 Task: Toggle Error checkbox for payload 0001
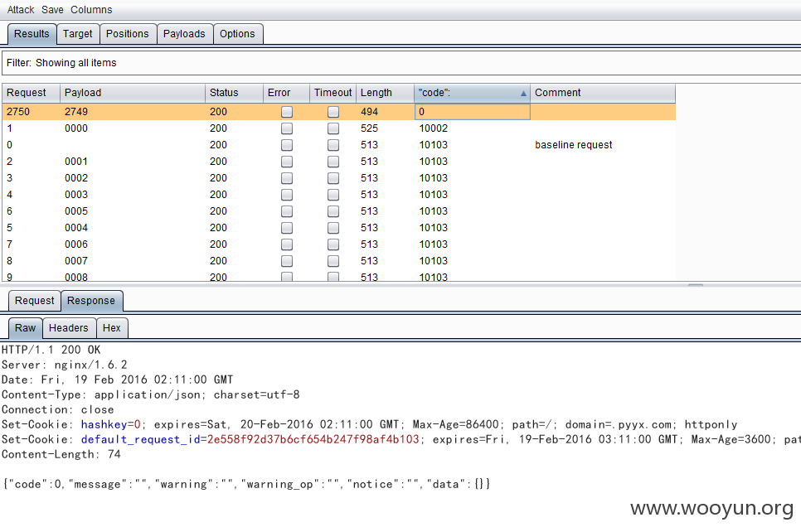(287, 162)
